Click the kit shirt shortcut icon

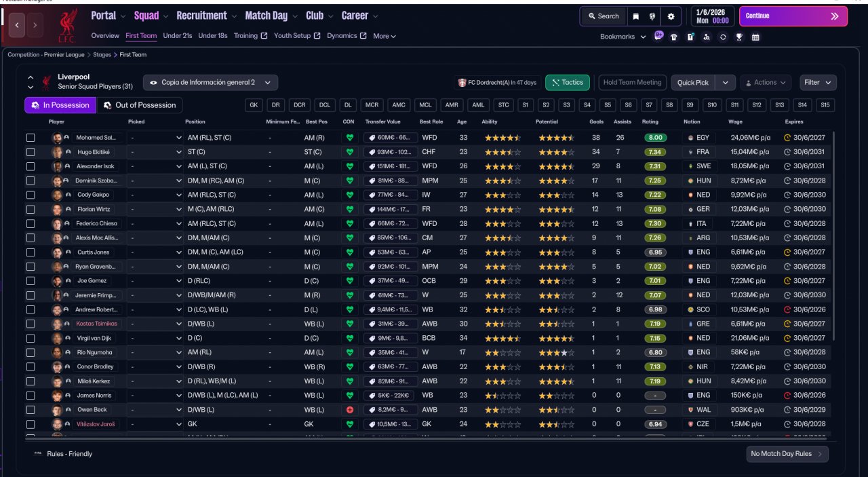click(674, 37)
